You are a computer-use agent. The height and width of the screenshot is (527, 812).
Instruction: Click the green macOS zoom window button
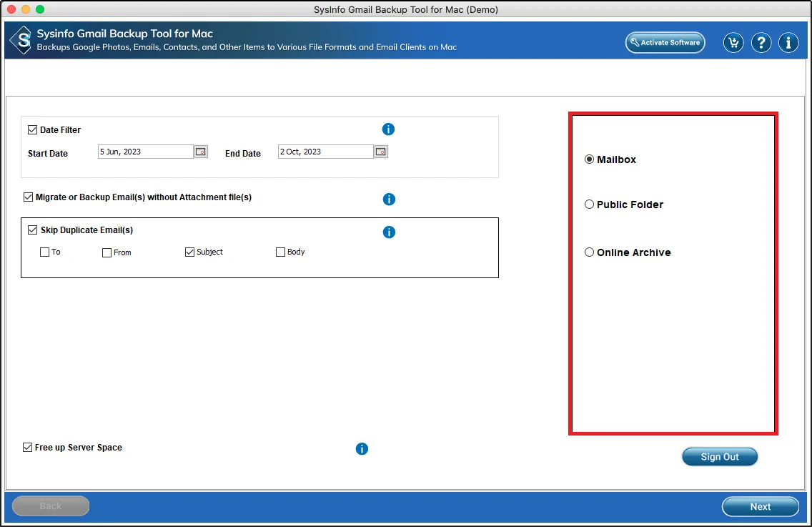coord(40,9)
